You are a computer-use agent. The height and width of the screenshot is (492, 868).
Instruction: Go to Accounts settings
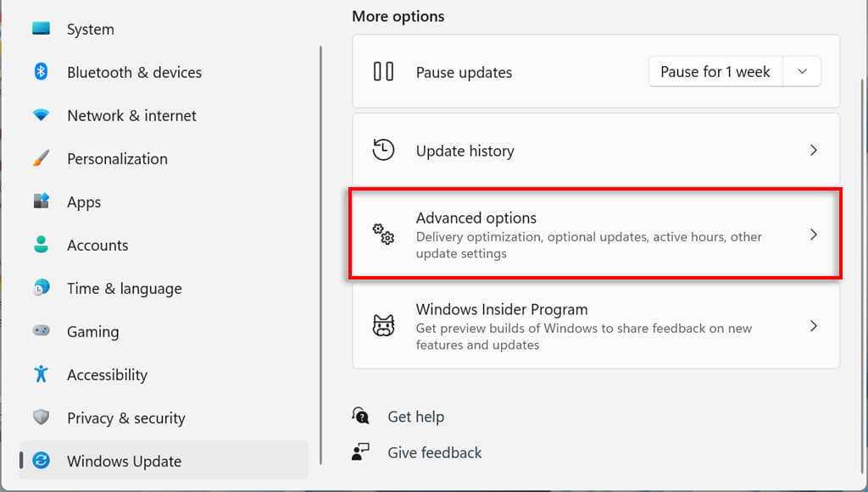[97, 245]
